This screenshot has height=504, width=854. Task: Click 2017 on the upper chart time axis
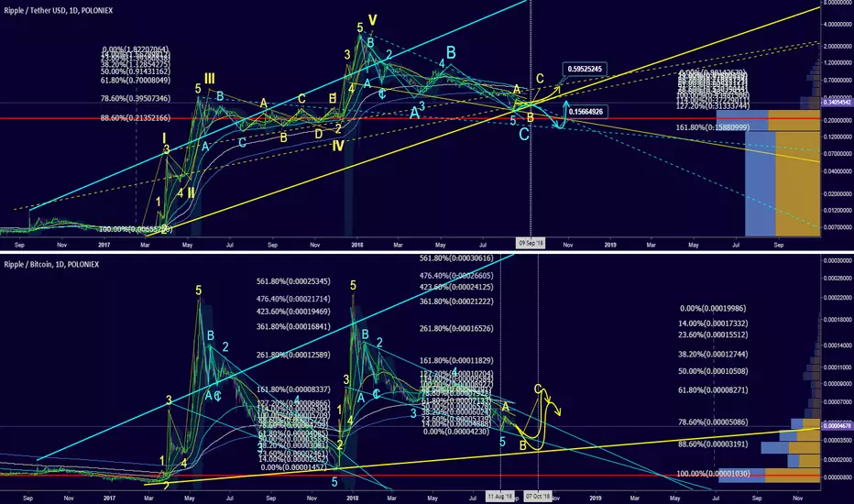[x=104, y=246]
